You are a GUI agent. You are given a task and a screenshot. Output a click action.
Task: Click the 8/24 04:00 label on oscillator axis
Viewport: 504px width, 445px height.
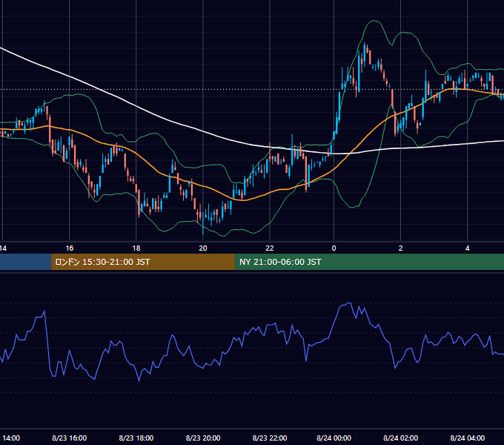click(468, 438)
